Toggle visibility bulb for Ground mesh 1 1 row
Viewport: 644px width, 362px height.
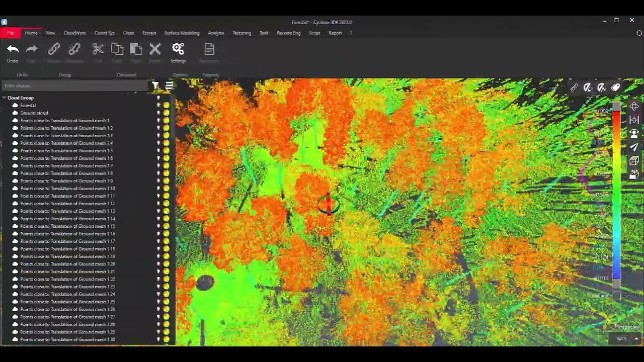(x=158, y=121)
